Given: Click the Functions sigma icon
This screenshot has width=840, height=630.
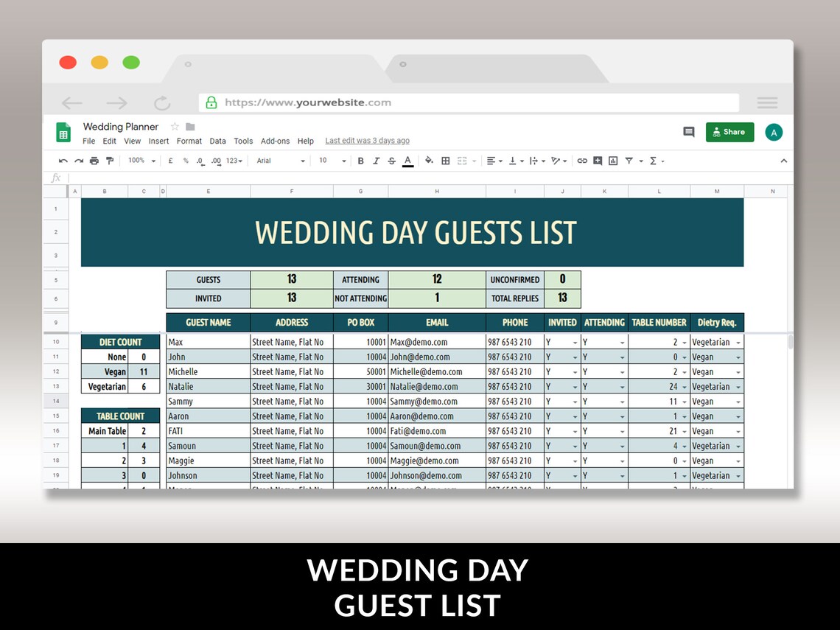Looking at the screenshot, I should click(654, 161).
